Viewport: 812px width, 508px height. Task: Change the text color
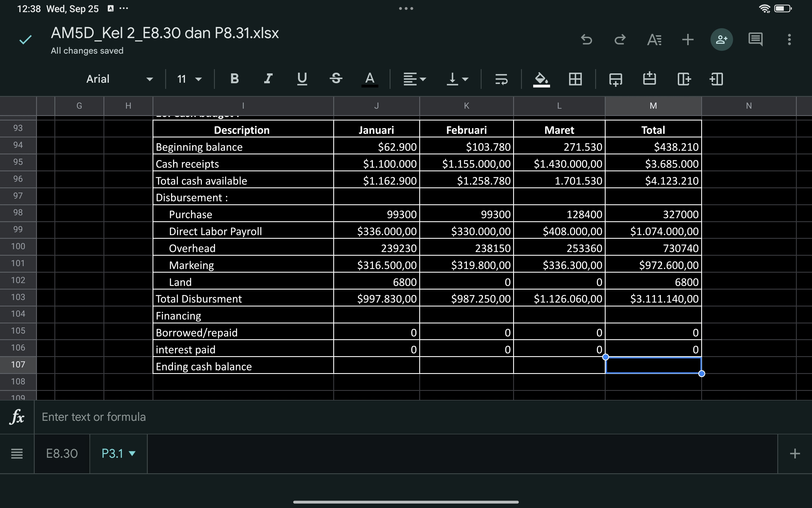(370, 79)
